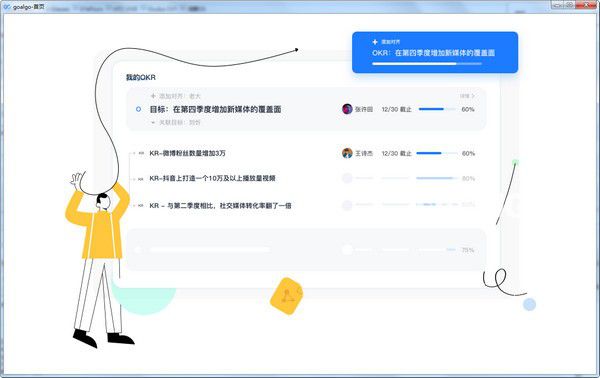600x378 pixels.
Task: Click the plus icon above the 目标 row
Action: [x=153, y=96]
